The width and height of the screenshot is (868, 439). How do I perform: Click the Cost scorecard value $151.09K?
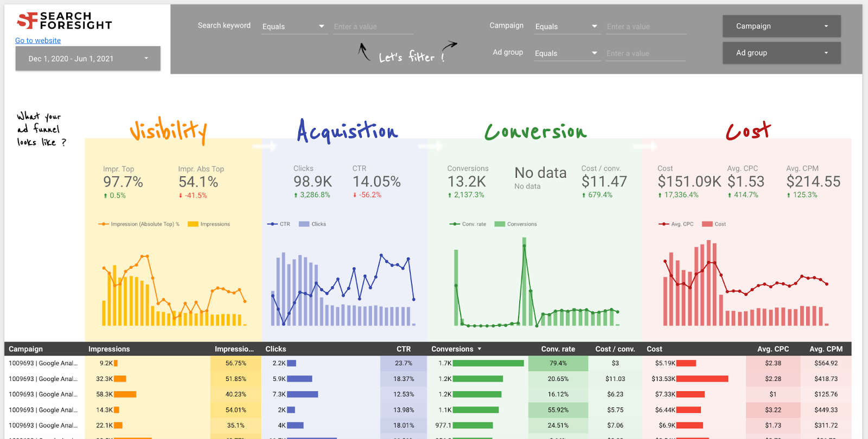pyautogui.click(x=689, y=182)
